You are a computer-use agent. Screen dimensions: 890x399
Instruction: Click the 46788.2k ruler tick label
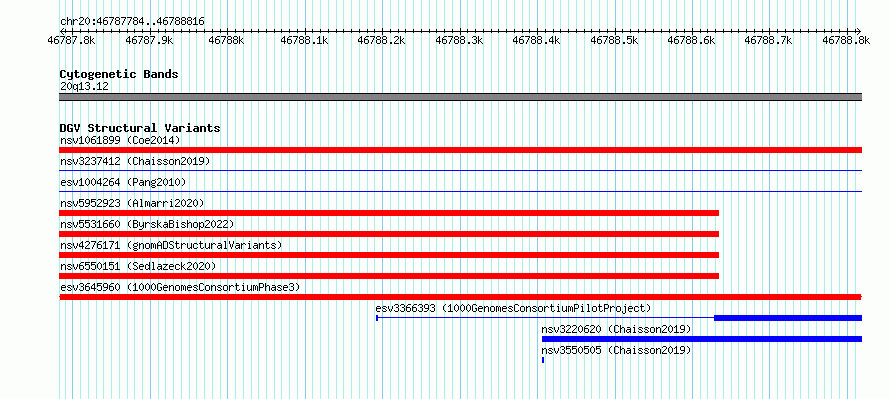tap(381, 40)
